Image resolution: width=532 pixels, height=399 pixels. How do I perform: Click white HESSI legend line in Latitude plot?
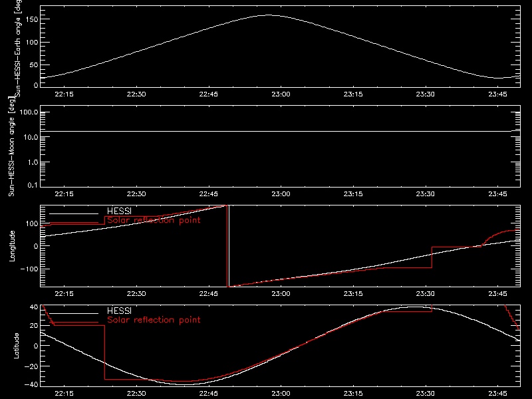pos(74,313)
